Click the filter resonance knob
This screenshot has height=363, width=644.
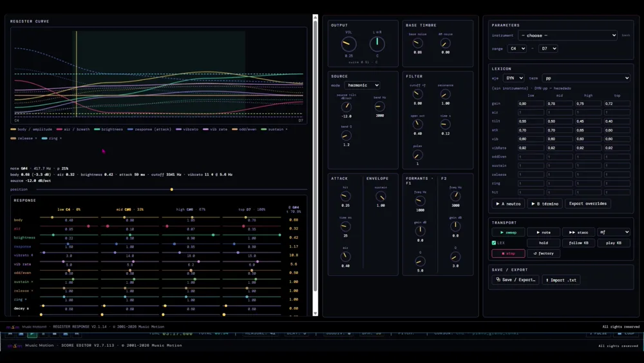pos(445,94)
